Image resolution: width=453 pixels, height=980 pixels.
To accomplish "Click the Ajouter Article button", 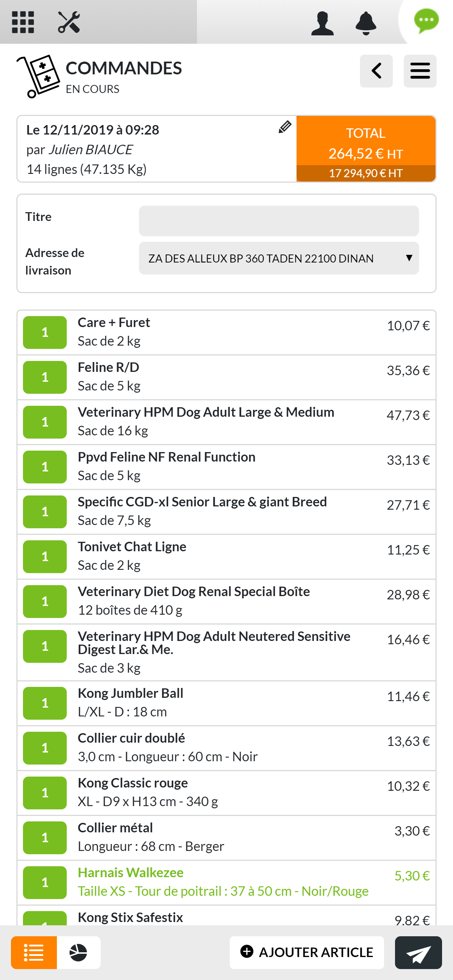I will pyautogui.click(x=306, y=952).
